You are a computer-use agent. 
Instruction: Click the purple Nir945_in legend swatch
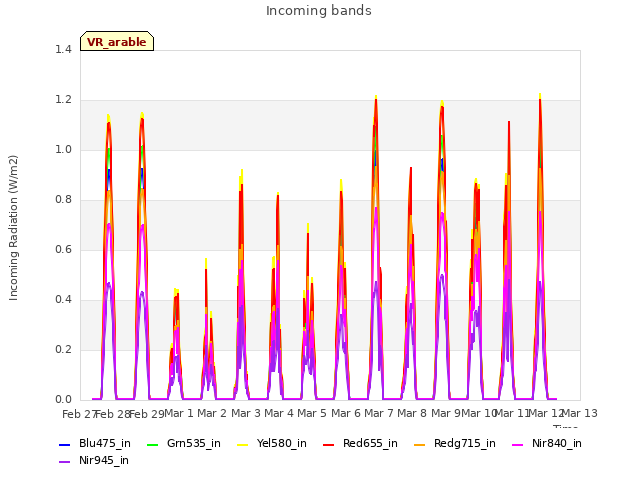(64, 462)
